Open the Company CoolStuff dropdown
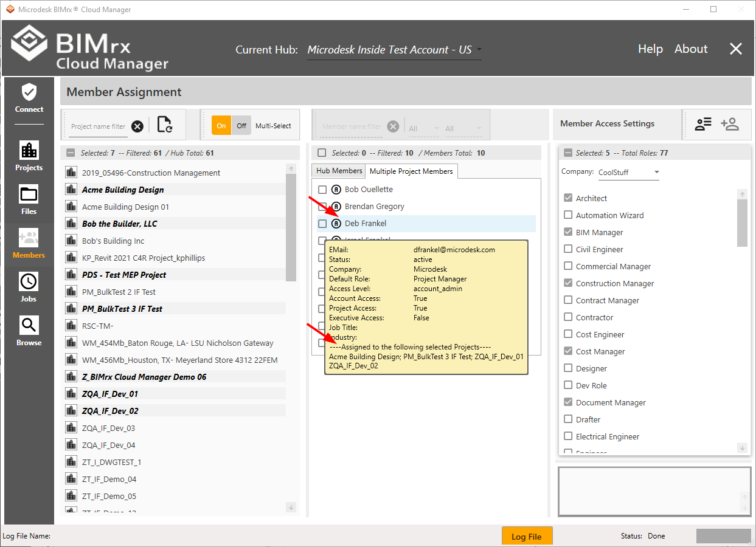The image size is (756, 547). [628, 173]
